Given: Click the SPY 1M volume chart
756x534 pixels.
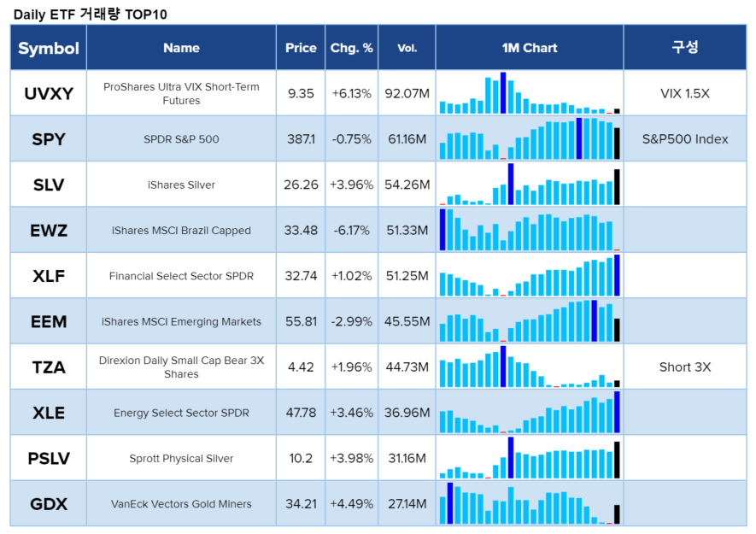Looking at the screenshot, I should (530, 139).
